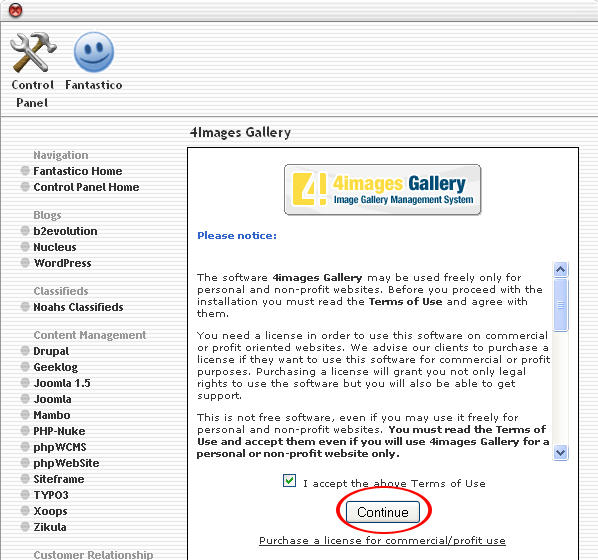Select Joomla 1.5 from Content Management
Image resolution: width=598 pixels, height=560 pixels.
tap(62, 383)
